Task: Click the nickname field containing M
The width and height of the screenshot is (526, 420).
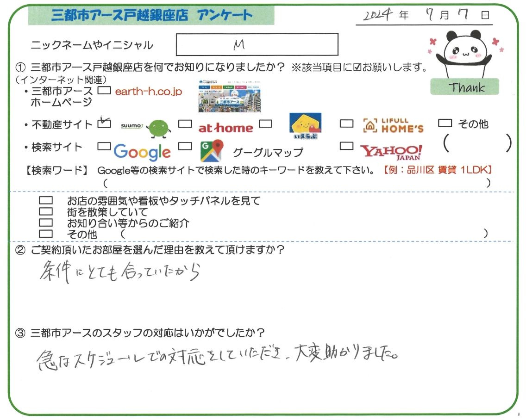Action: point(257,44)
